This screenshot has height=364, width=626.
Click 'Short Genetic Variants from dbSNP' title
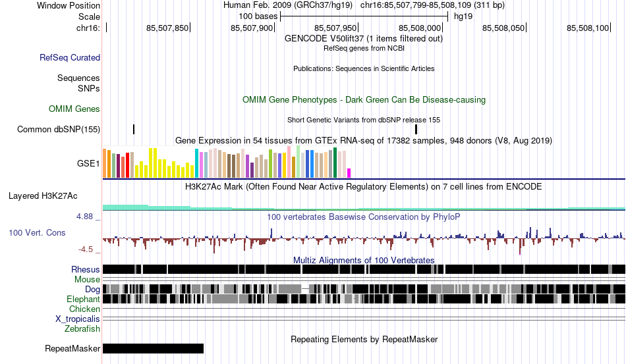coord(364,120)
